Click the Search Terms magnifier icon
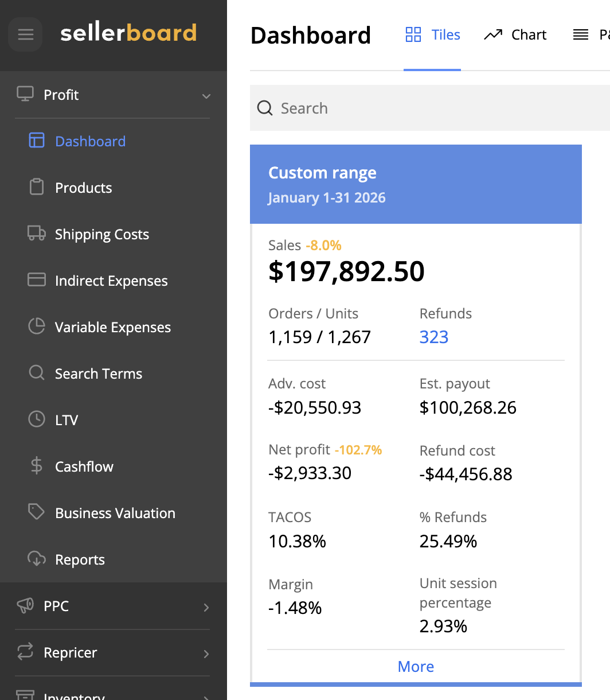Screen dimensions: 610x700 tap(37, 373)
